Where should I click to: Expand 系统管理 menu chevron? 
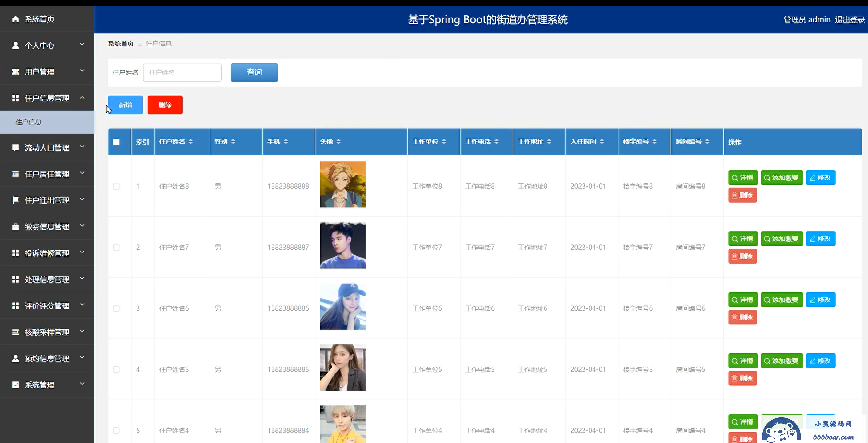pos(82,384)
